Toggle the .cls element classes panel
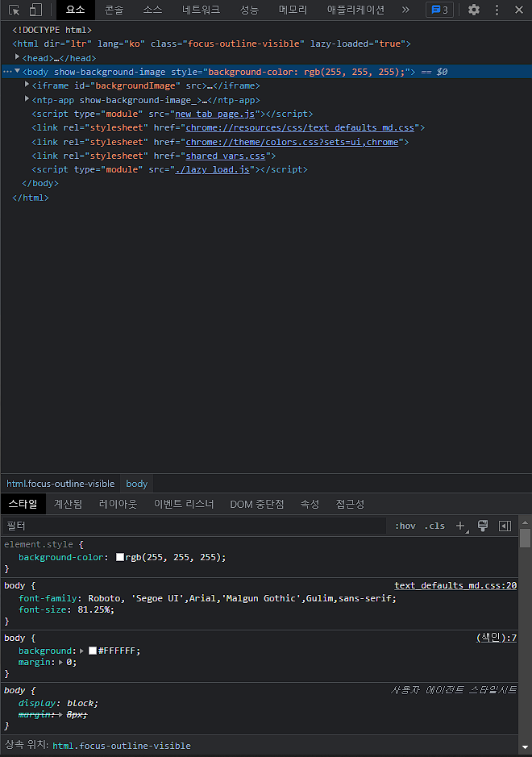The image size is (532, 757). [434, 526]
